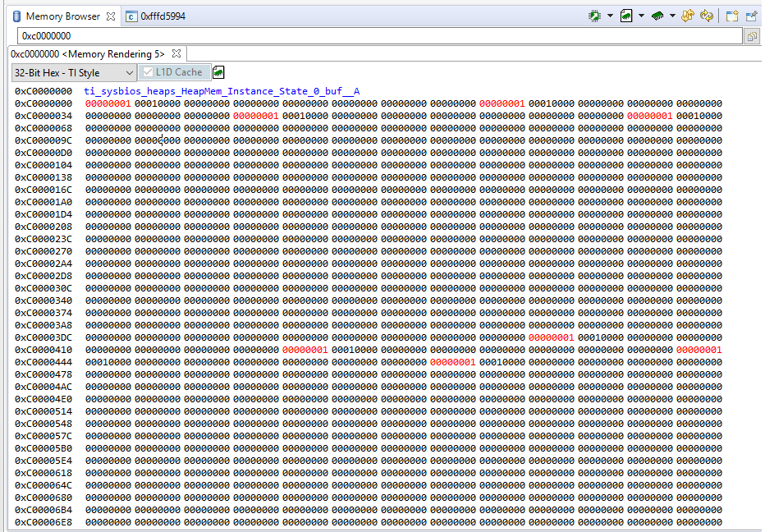Click address 0xC0000410 row label
Image resolution: width=765 pixels, height=532 pixels.
click(44, 350)
